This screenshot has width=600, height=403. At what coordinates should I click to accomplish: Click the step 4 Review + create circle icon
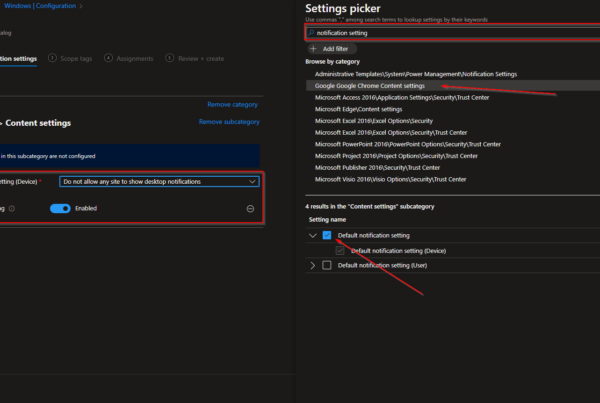(x=168, y=58)
